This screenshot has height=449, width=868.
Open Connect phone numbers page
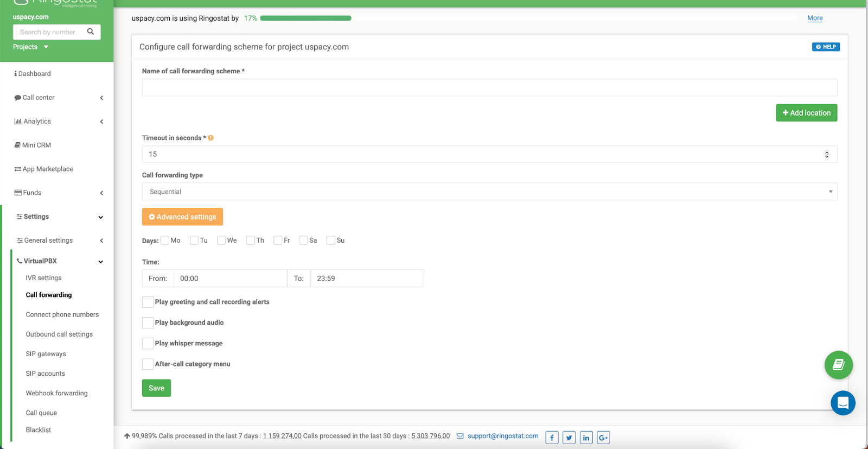coord(62,314)
